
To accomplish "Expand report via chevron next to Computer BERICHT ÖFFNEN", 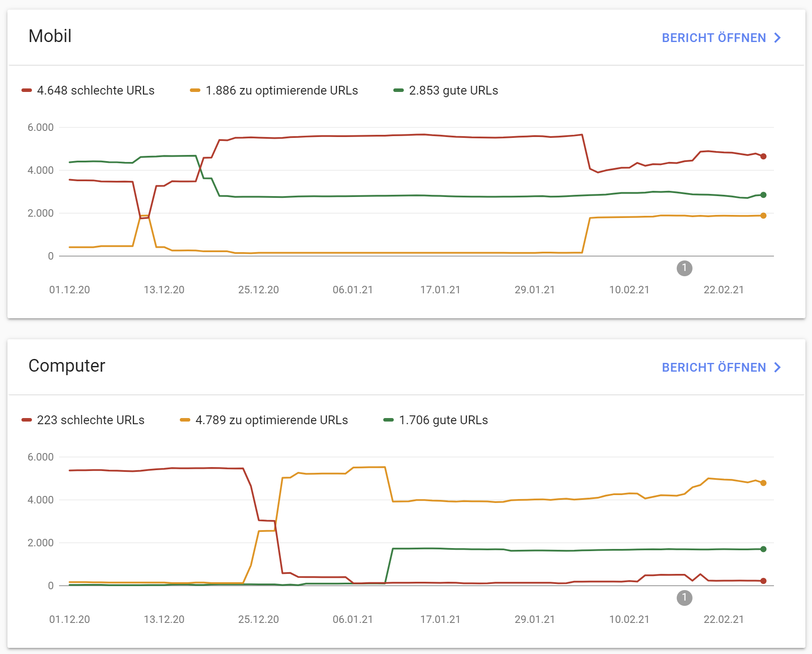I will (777, 368).
